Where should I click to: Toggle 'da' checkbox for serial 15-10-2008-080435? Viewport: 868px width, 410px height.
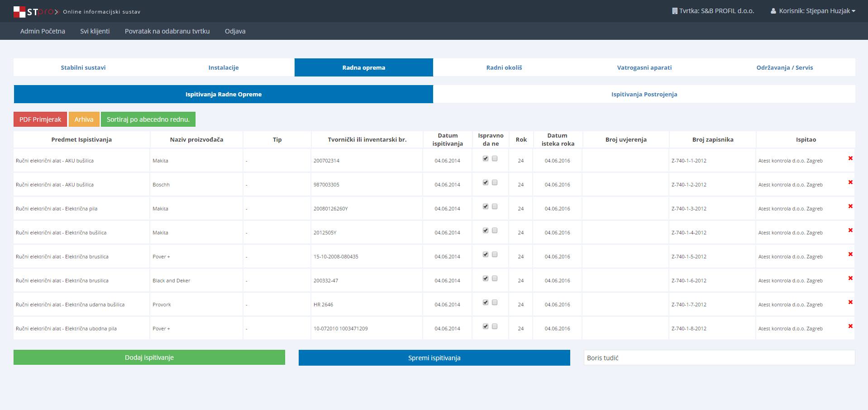(x=486, y=254)
